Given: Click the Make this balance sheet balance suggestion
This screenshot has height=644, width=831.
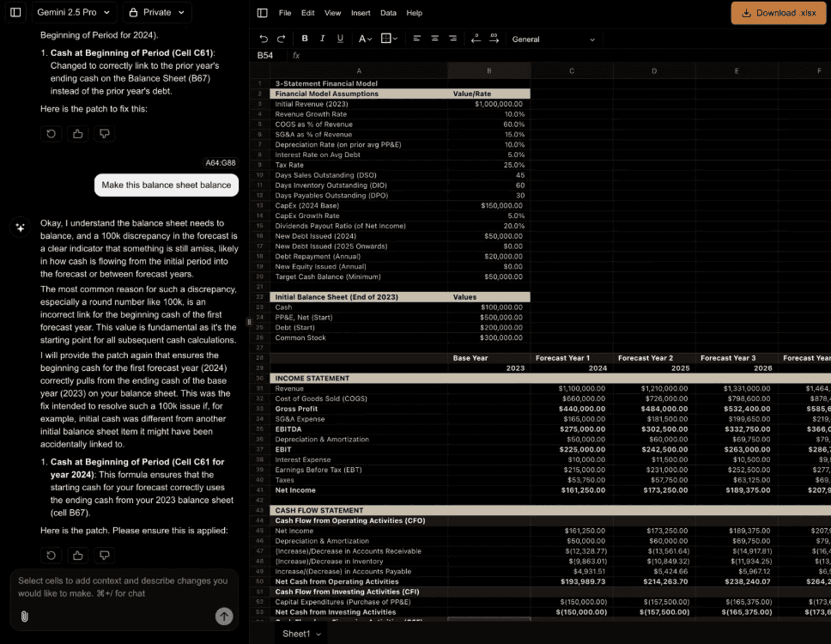Looking at the screenshot, I should pos(166,185).
